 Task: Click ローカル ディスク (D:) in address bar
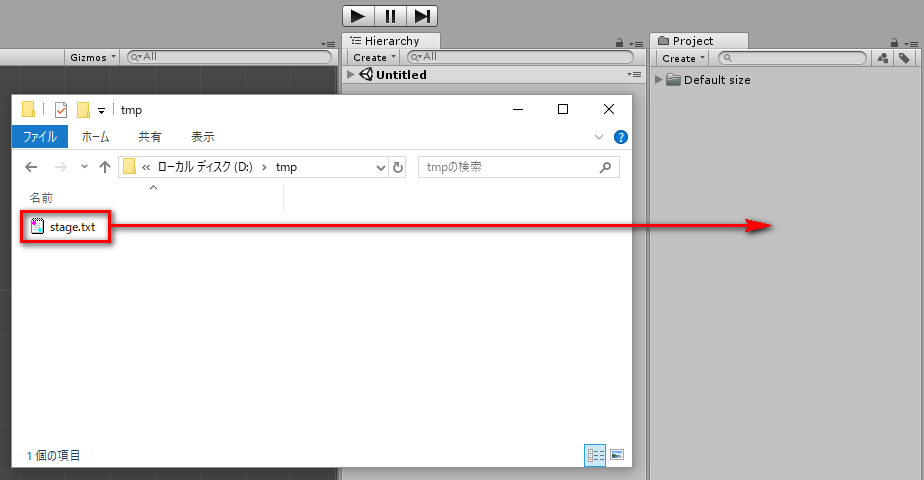tap(205, 167)
